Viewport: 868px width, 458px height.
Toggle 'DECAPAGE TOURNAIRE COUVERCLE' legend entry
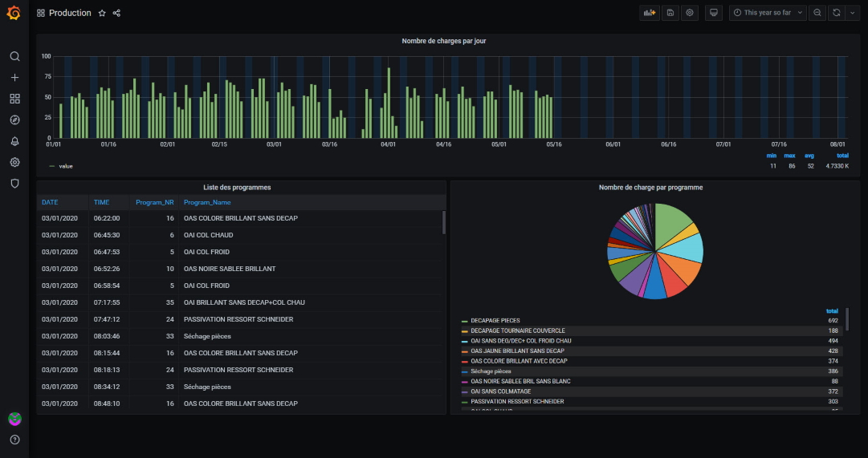pyautogui.click(x=518, y=330)
